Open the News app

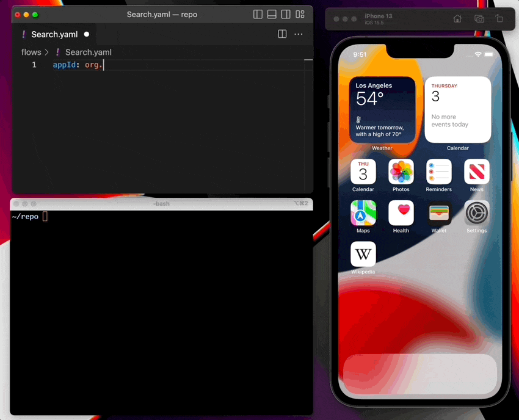[477, 172]
